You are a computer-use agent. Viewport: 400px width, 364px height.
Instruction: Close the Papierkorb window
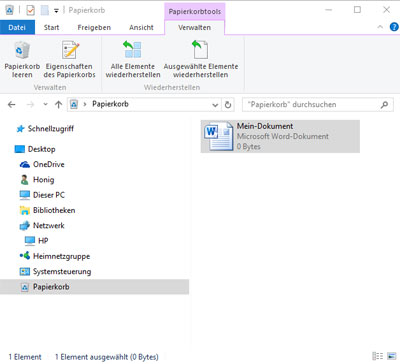pyautogui.click(x=386, y=10)
